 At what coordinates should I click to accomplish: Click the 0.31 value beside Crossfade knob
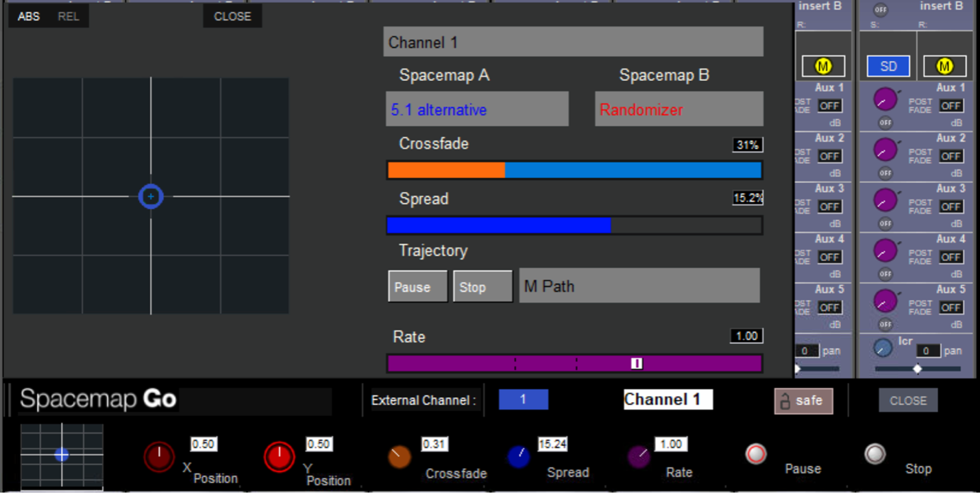(434, 444)
